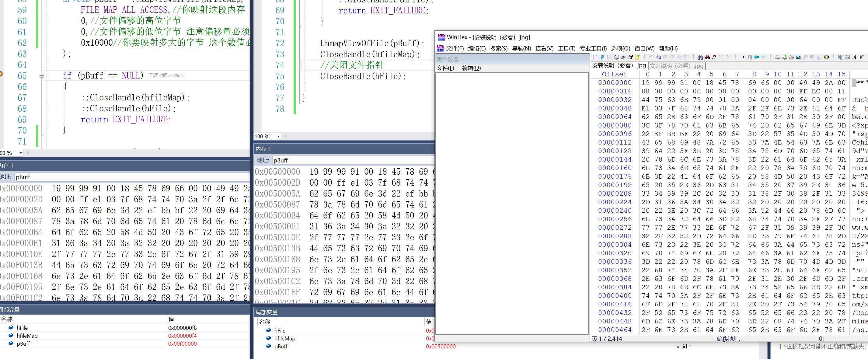Click left scroll arrow next to 100 %

[x=285, y=136]
